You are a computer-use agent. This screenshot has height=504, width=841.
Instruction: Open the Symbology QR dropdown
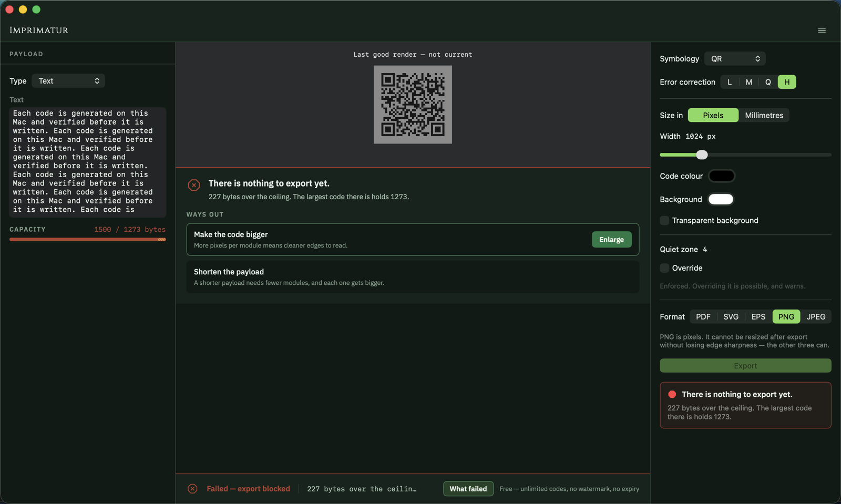click(x=734, y=59)
